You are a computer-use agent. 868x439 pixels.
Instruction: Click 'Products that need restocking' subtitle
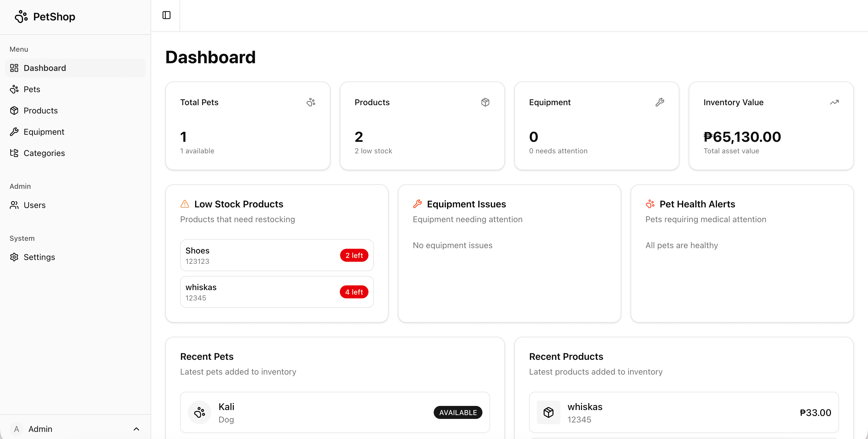tap(238, 219)
